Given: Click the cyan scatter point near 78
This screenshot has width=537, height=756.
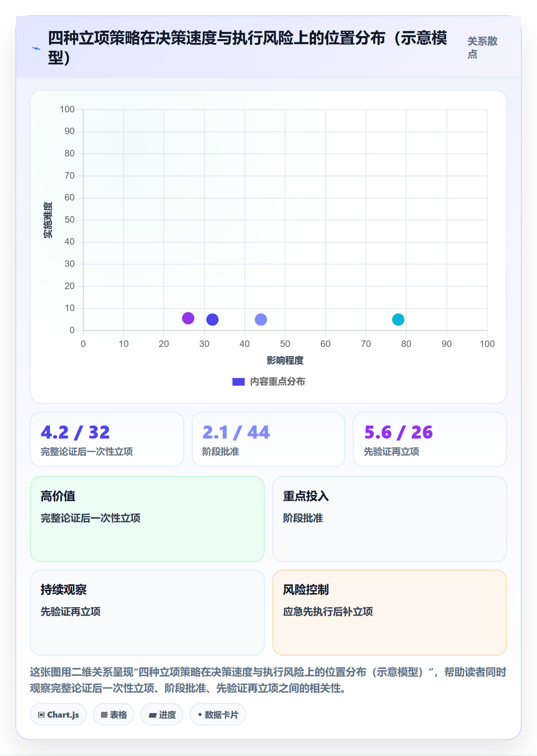Looking at the screenshot, I should pos(398,319).
